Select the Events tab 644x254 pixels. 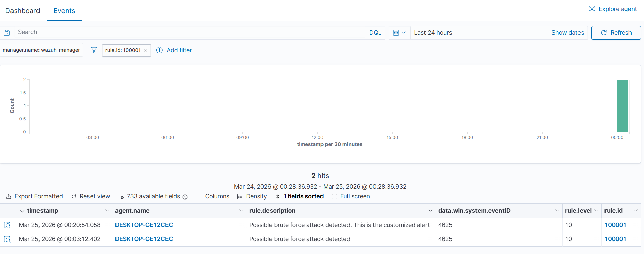coord(64,11)
